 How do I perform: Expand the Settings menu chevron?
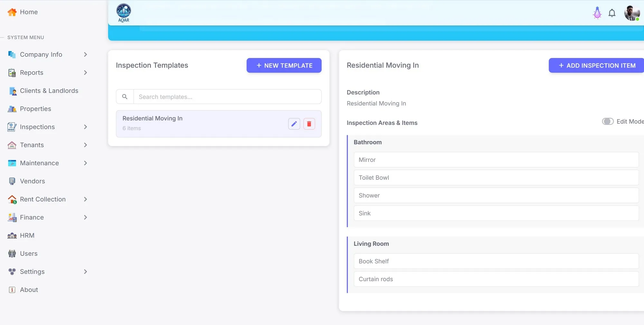point(85,272)
